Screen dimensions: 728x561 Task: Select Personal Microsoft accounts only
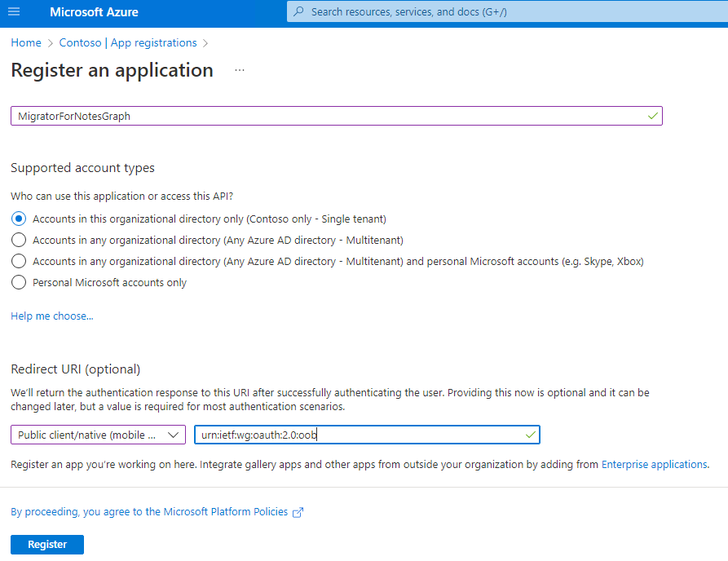coord(17,282)
